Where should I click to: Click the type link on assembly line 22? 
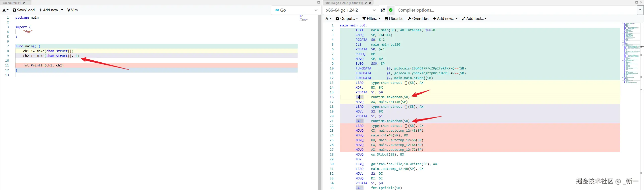[375, 126]
